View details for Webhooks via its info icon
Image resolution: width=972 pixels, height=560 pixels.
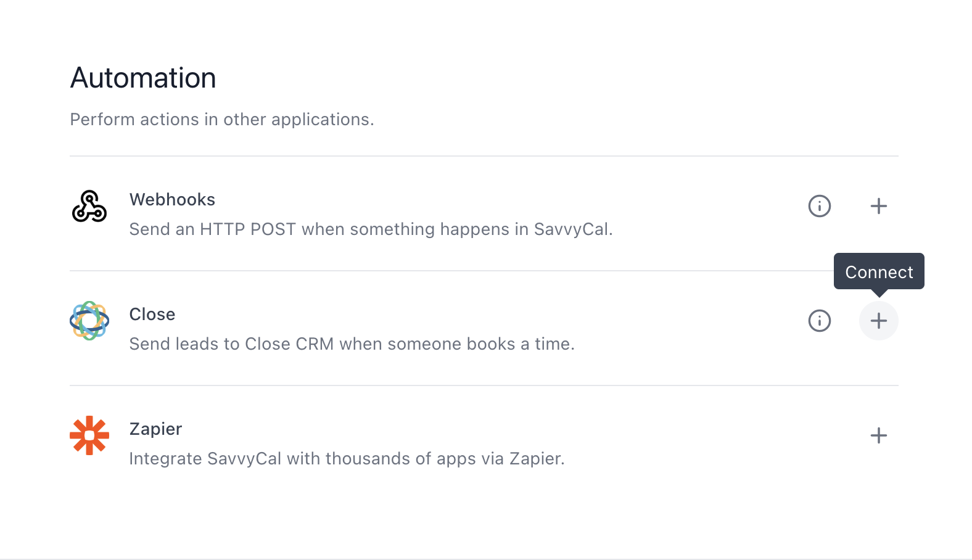click(819, 206)
